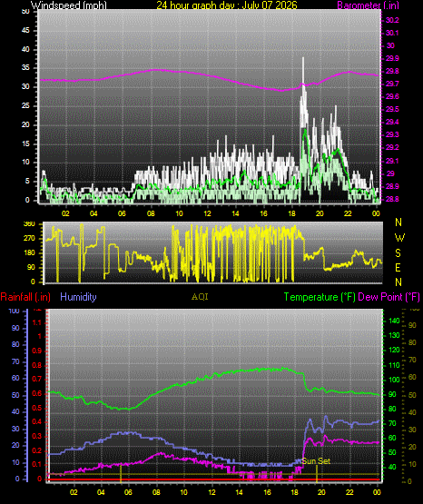Viewport: 423px width, 504px height.
Task: Click the 'Humidity' legend label
Action: pos(78,297)
